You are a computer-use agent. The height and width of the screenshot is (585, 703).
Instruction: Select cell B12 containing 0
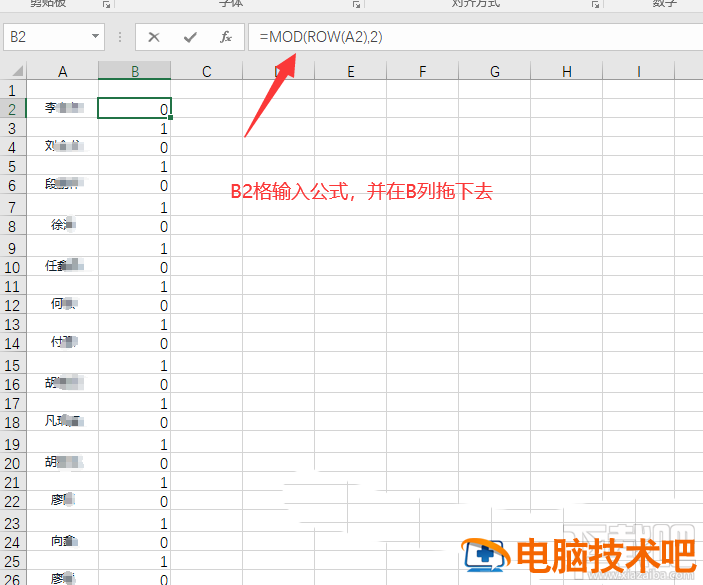(135, 305)
